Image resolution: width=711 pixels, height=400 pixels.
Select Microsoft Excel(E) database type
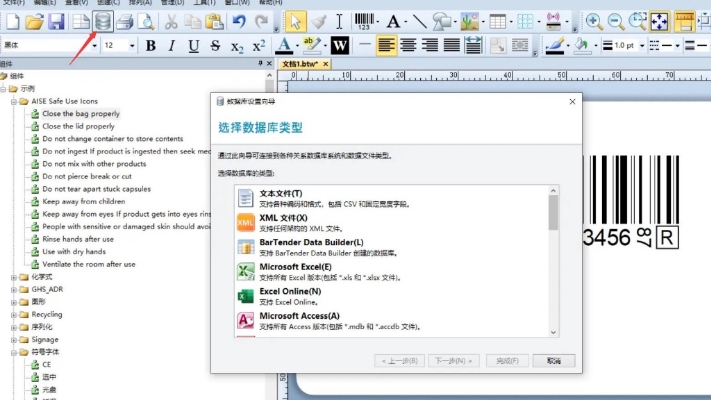click(x=392, y=272)
